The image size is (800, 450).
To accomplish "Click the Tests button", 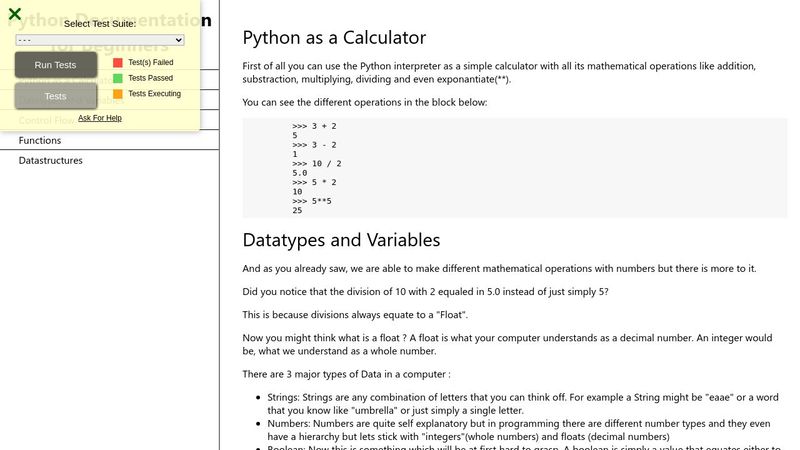I will click(56, 96).
